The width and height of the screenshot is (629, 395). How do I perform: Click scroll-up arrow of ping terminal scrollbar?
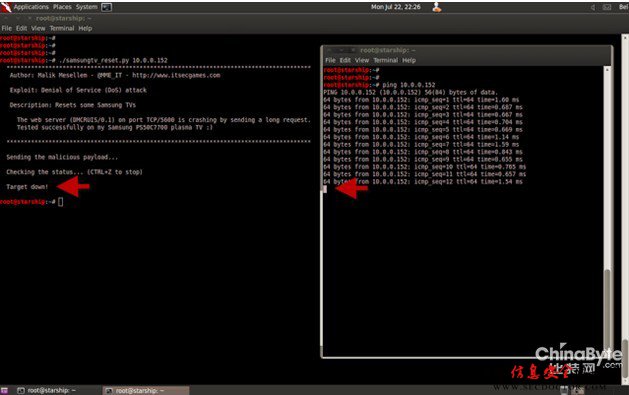coord(607,70)
